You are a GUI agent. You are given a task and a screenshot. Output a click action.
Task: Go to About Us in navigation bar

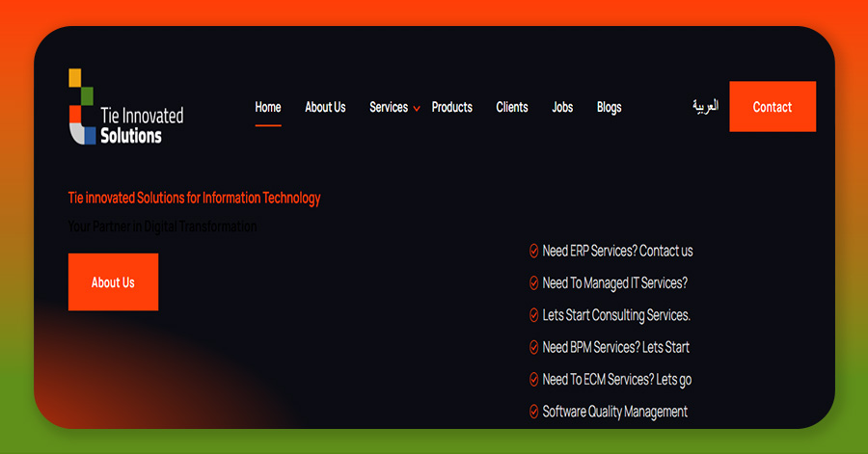[325, 107]
